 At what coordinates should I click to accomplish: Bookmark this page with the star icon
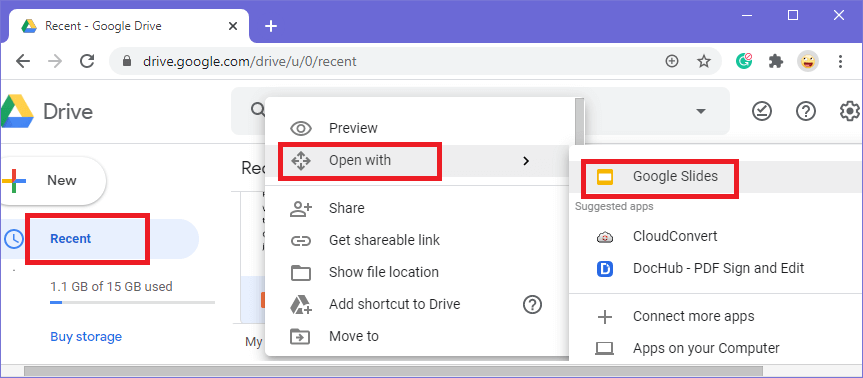point(704,61)
